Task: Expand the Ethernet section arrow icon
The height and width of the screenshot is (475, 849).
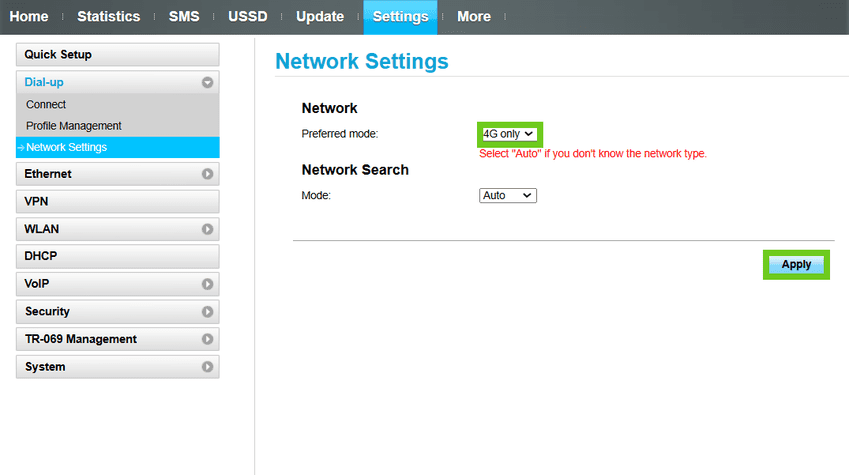Action: [x=207, y=174]
